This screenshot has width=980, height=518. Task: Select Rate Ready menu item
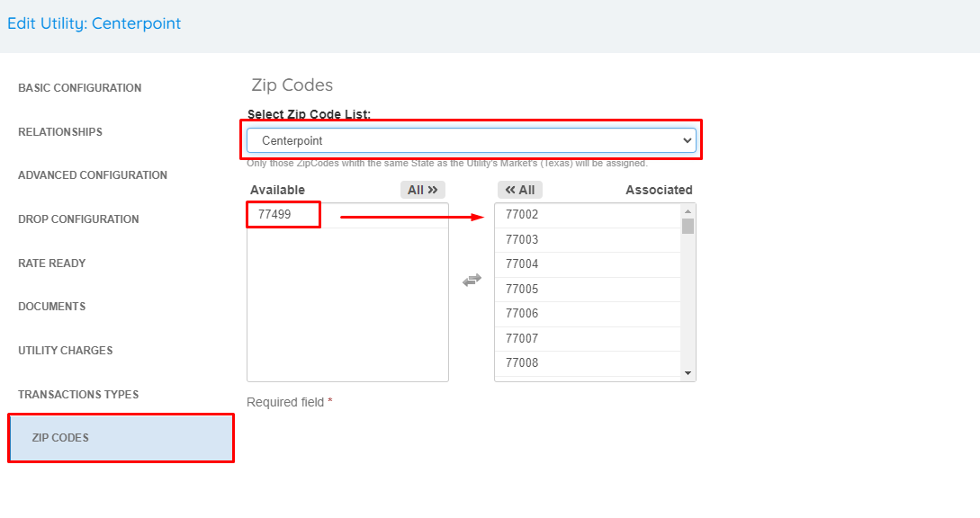tap(52, 263)
